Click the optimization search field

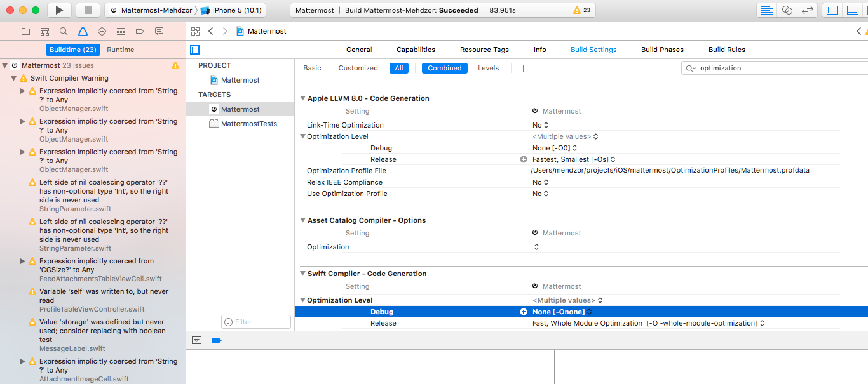point(775,68)
